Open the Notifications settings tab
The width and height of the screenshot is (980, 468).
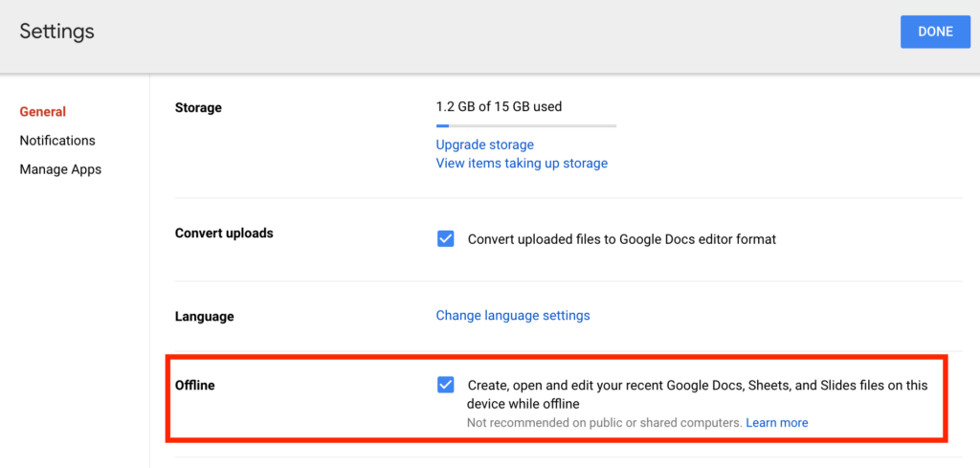pos(57,141)
